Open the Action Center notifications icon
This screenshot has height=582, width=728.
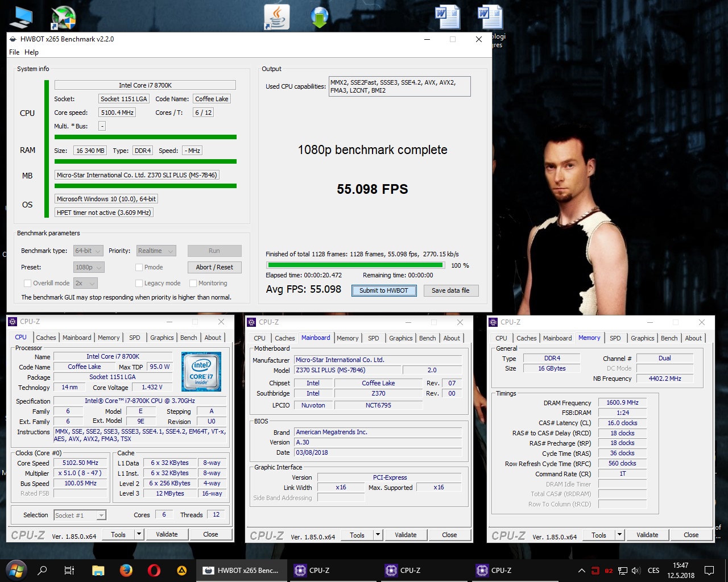coord(709,570)
